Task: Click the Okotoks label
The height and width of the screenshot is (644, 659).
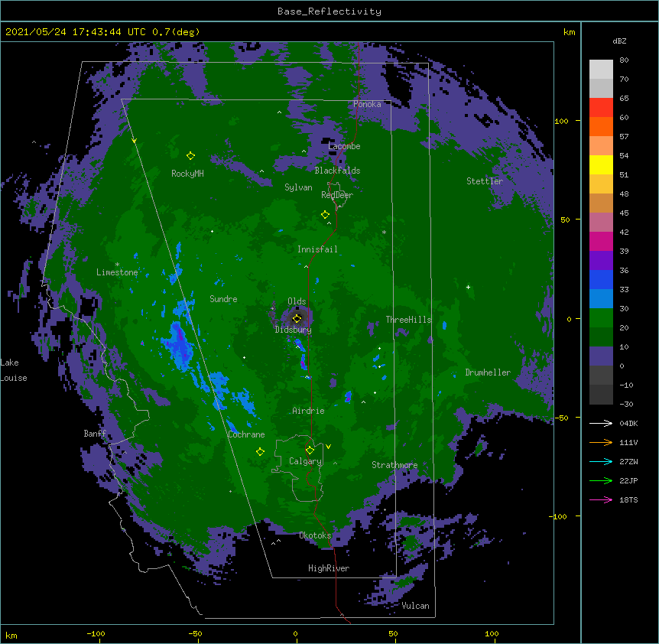Action: pyautogui.click(x=315, y=535)
